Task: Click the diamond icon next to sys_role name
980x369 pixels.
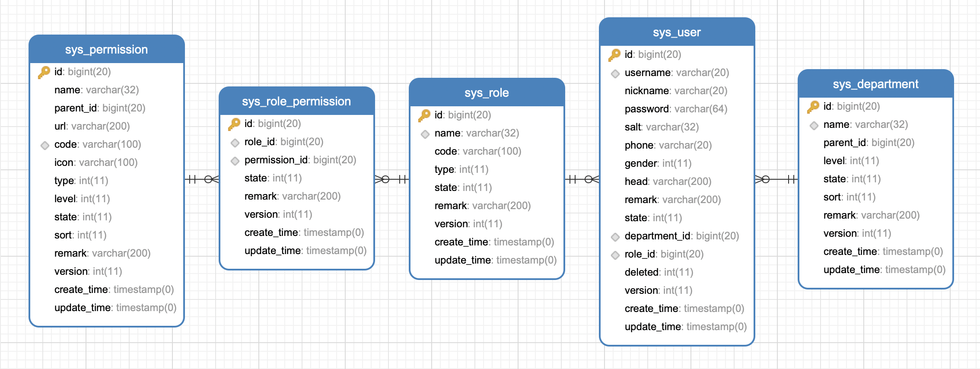Action: point(425,134)
